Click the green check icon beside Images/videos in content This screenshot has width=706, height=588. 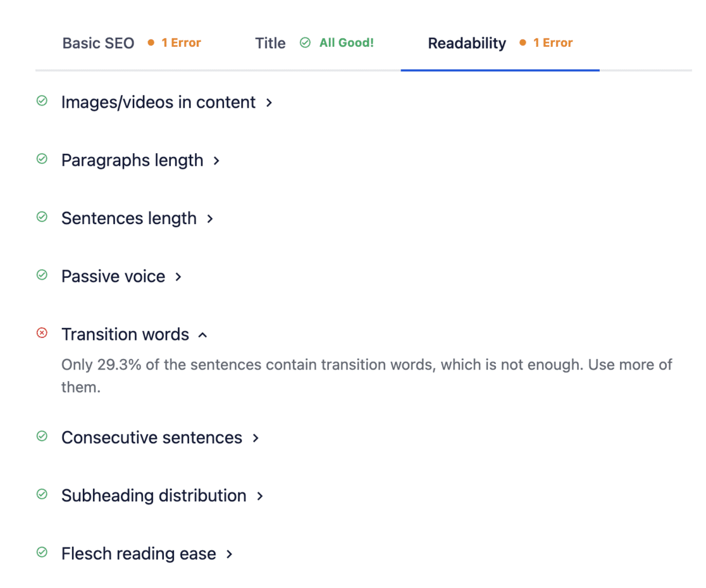point(42,101)
